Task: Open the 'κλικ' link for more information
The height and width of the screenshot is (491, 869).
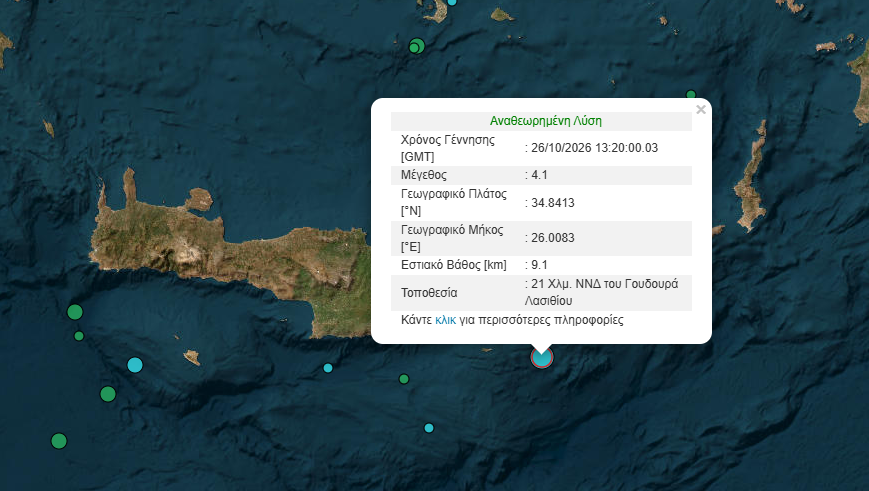Action: (445, 320)
